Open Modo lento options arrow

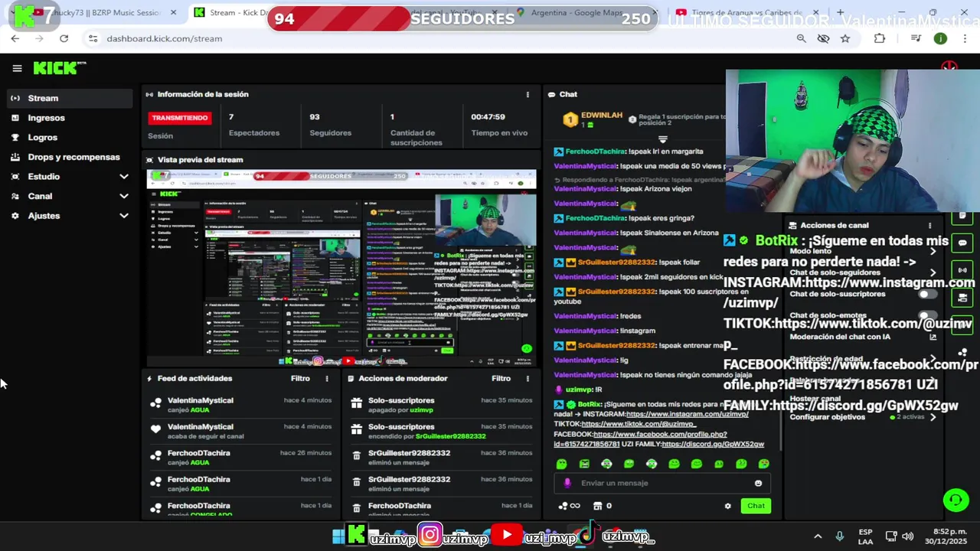coord(933,251)
